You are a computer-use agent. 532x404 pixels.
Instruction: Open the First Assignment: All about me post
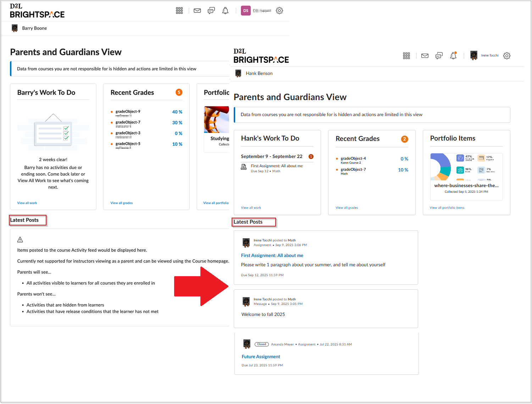click(x=272, y=255)
